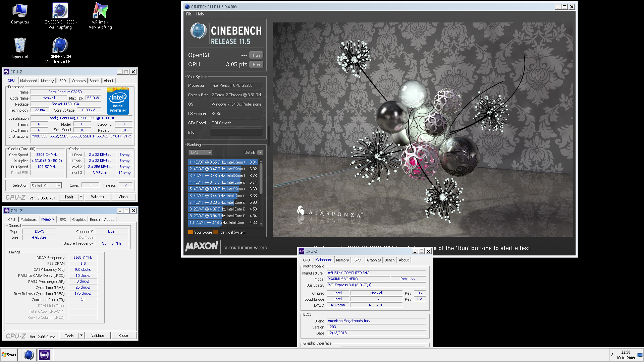Run the OpenGL benchmark
The image size is (644, 362).
point(256,55)
